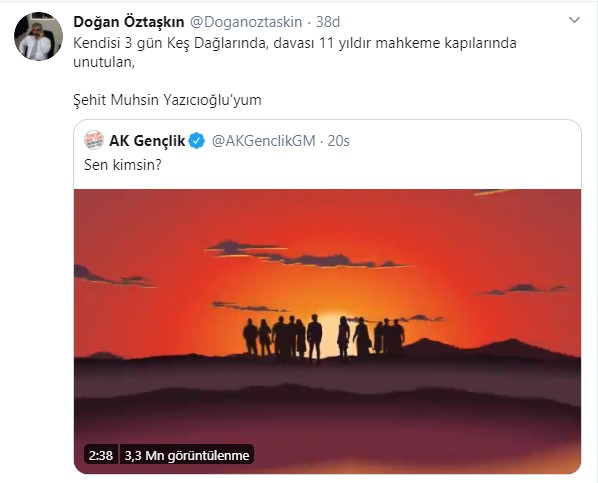
Task: Click the blue verified badge
Action: (197, 141)
